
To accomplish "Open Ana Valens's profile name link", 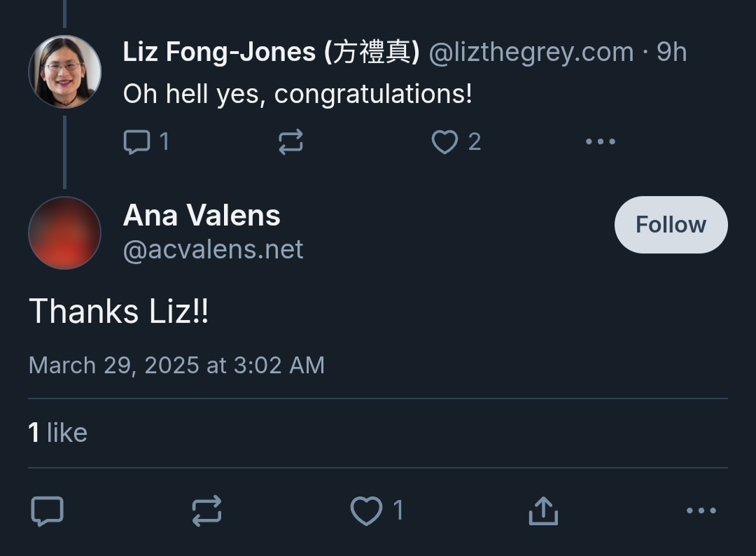I will [202, 216].
